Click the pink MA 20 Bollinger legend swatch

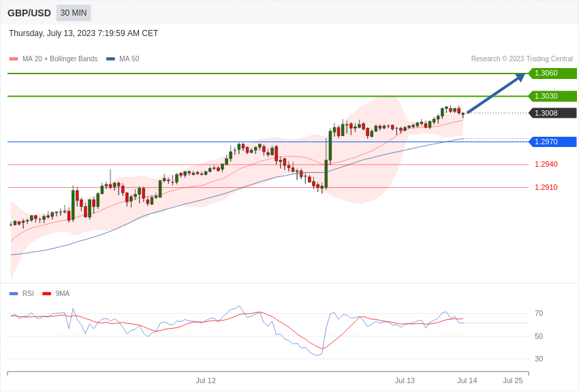click(14, 59)
